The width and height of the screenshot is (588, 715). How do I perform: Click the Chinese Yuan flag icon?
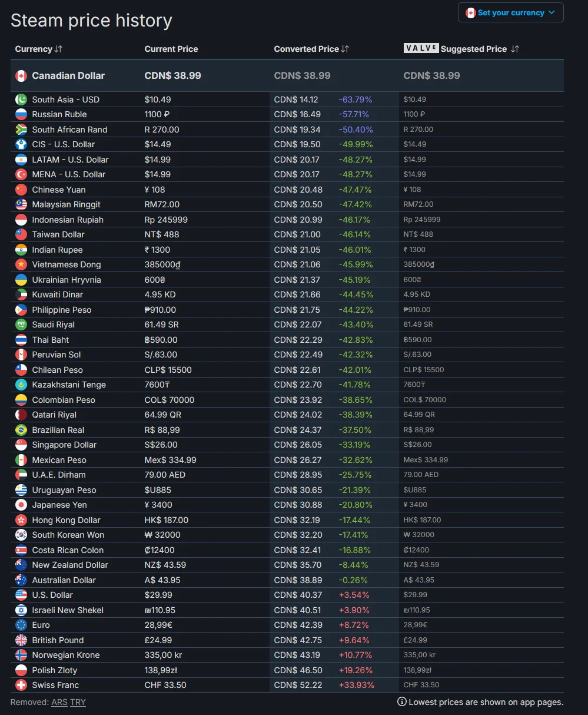pyautogui.click(x=21, y=190)
